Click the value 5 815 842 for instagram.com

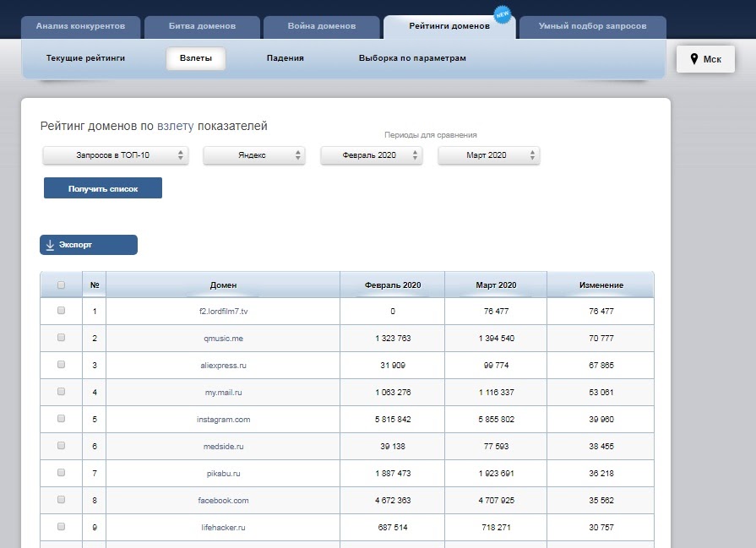click(x=393, y=420)
